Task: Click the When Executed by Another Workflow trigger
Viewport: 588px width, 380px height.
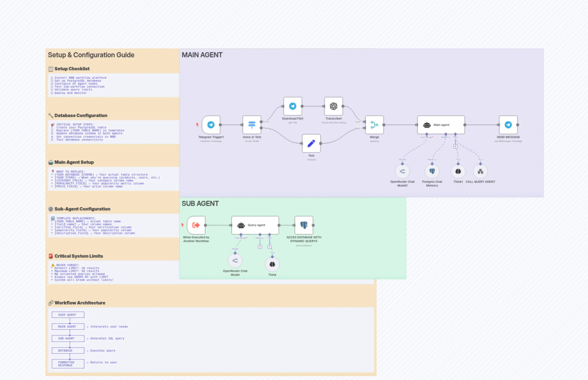Action: click(196, 225)
